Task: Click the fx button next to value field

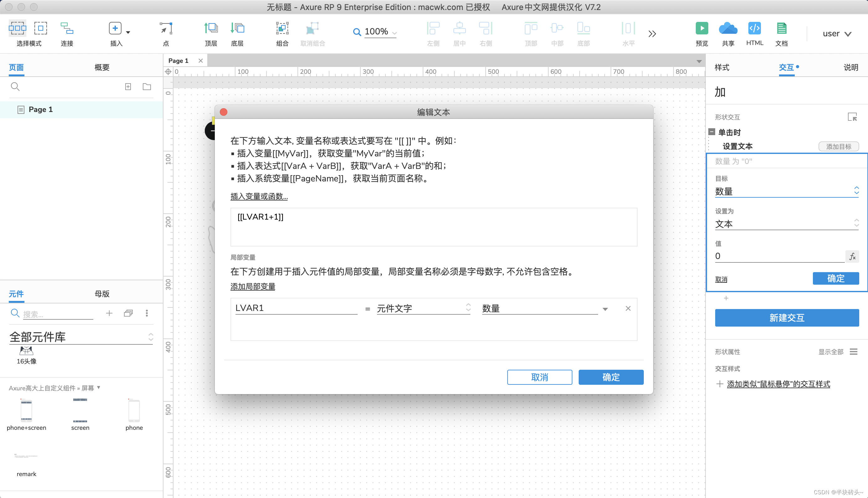Action: click(x=852, y=257)
